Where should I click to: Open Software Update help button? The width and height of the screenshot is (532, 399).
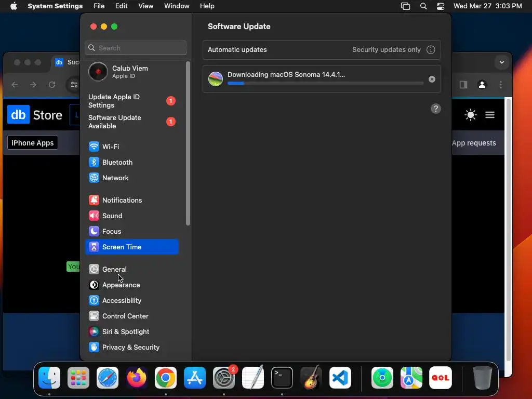click(x=436, y=109)
